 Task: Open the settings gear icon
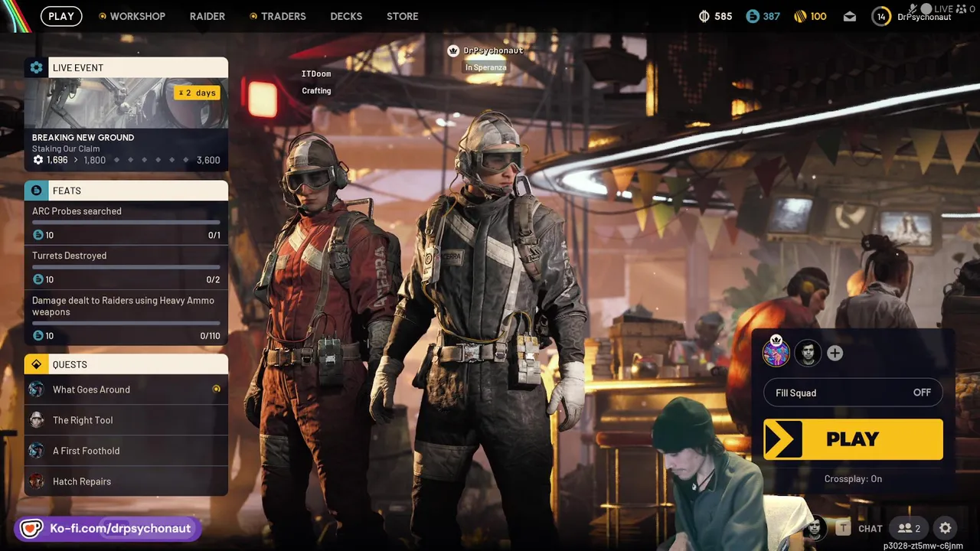click(946, 528)
